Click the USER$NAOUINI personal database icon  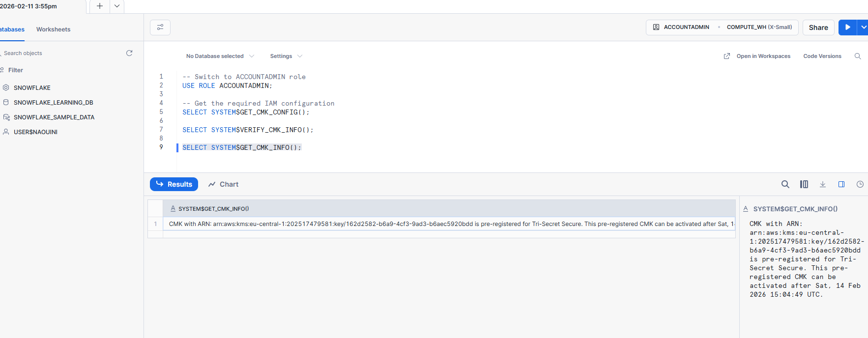click(6, 132)
